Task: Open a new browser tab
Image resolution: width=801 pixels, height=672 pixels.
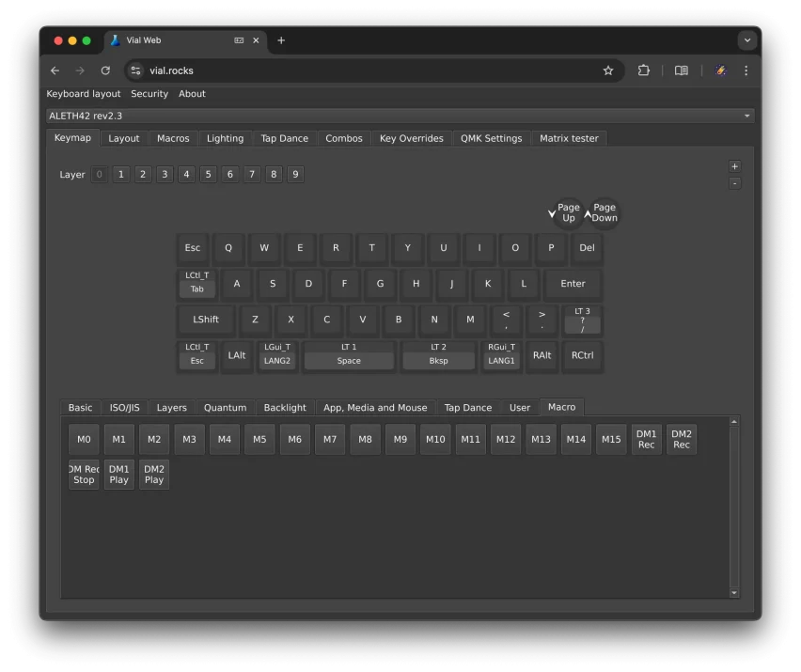Action: (281, 40)
